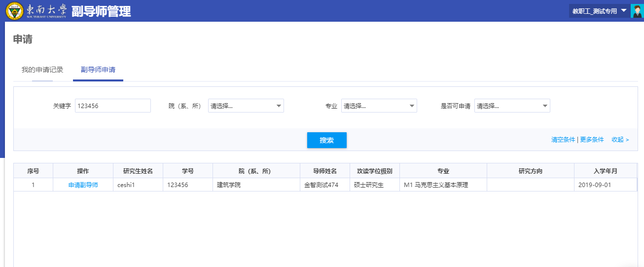This screenshot has height=267, width=644.
Task: Click the 清空条件 link
Action: [563, 140]
